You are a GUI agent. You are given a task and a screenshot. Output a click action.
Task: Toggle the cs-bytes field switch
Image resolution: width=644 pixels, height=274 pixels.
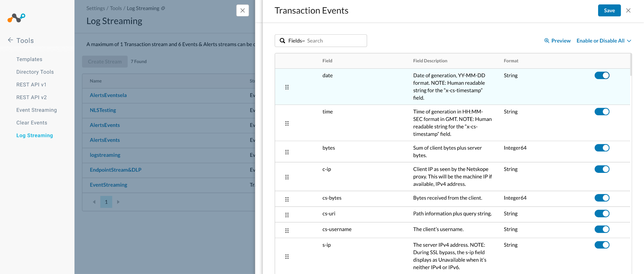602,198
